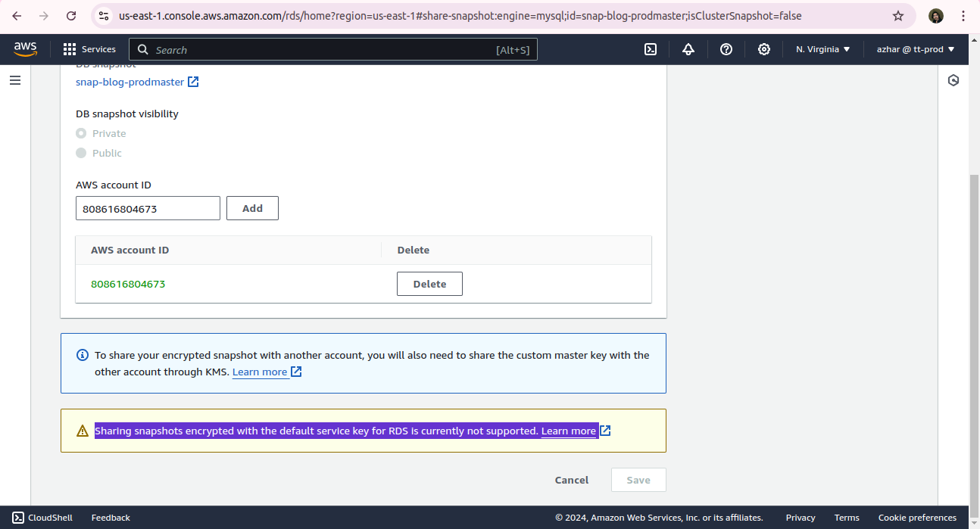Open the AWS support help icon
Screen dimensions: 980x529
[726, 49]
